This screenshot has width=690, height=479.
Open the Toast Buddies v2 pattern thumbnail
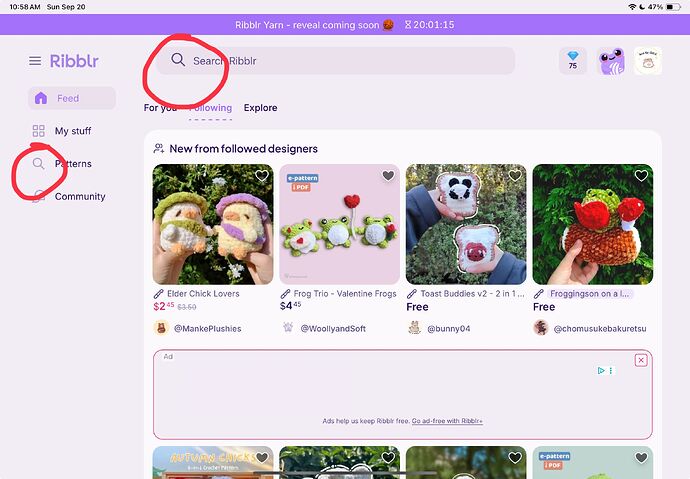pyautogui.click(x=466, y=224)
